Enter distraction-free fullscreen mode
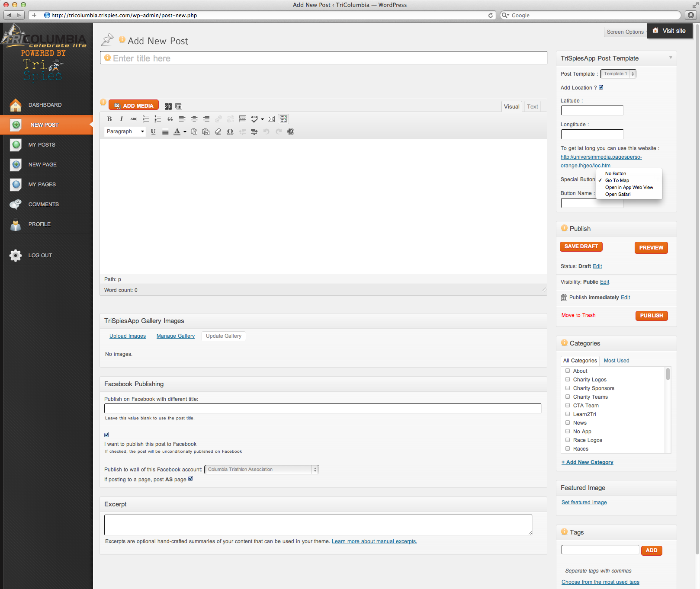This screenshot has width=700, height=589. (x=271, y=119)
